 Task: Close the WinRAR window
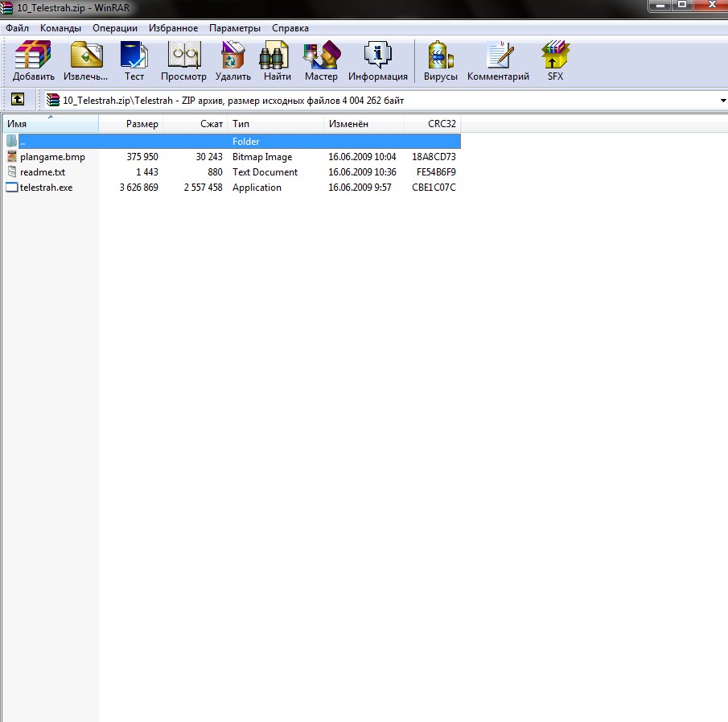pos(711,5)
